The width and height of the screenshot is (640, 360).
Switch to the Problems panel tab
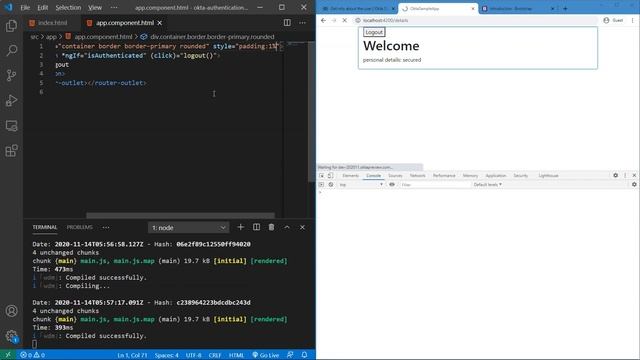pyautogui.click(x=80, y=227)
